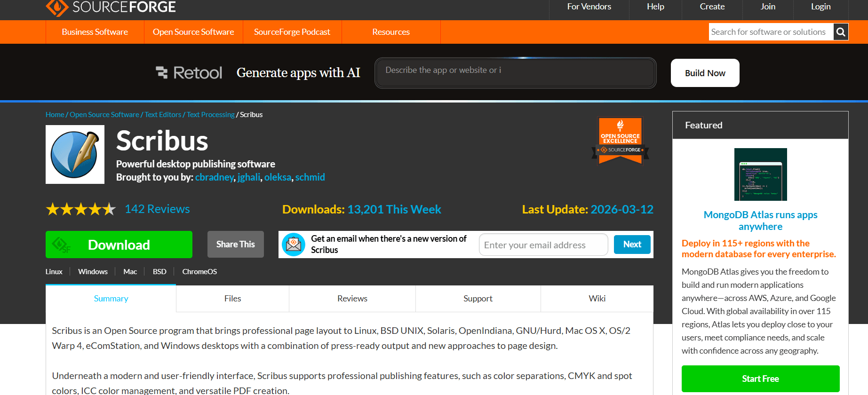Go to Text Processing breadcrumb link
This screenshot has width=868, height=395.
coord(210,115)
